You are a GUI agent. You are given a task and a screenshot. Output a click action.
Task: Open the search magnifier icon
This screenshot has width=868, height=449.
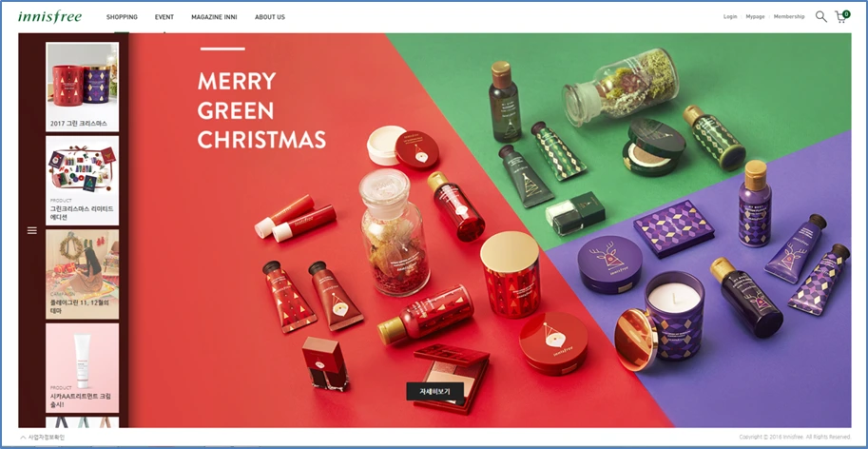coord(821,17)
